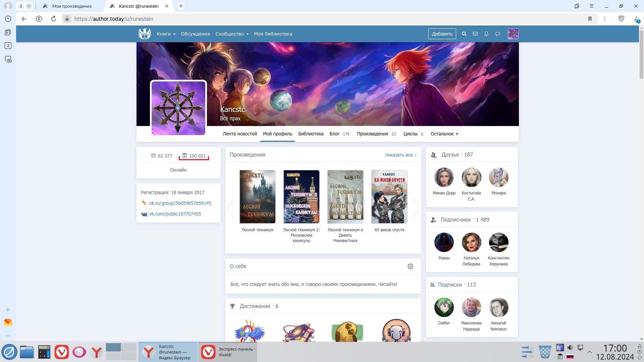644x362 pixels.
Task: Open the Произведения tab with 23 works
Action: click(376, 134)
